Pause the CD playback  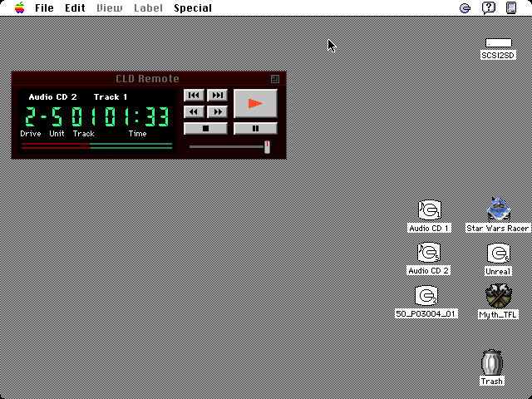(x=255, y=129)
